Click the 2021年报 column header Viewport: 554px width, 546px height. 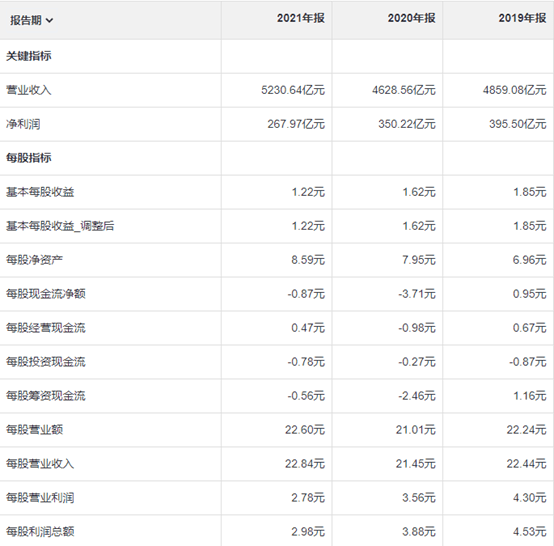301,18
